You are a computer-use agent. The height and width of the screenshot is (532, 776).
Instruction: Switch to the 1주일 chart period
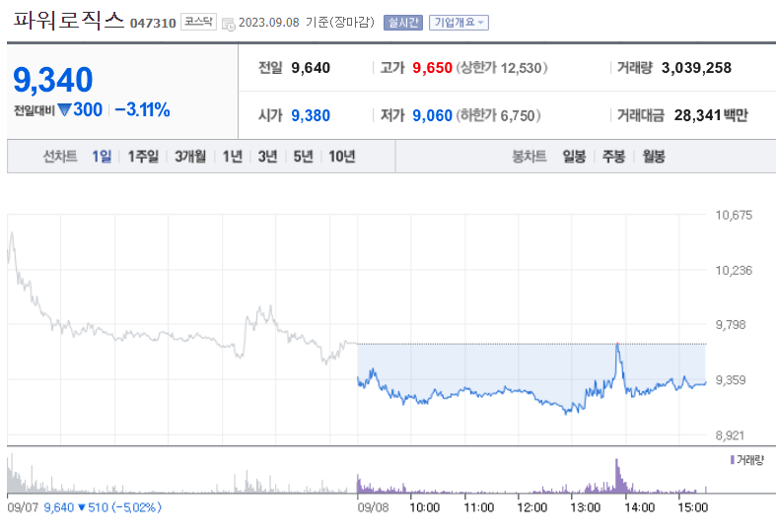pos(143,157)
